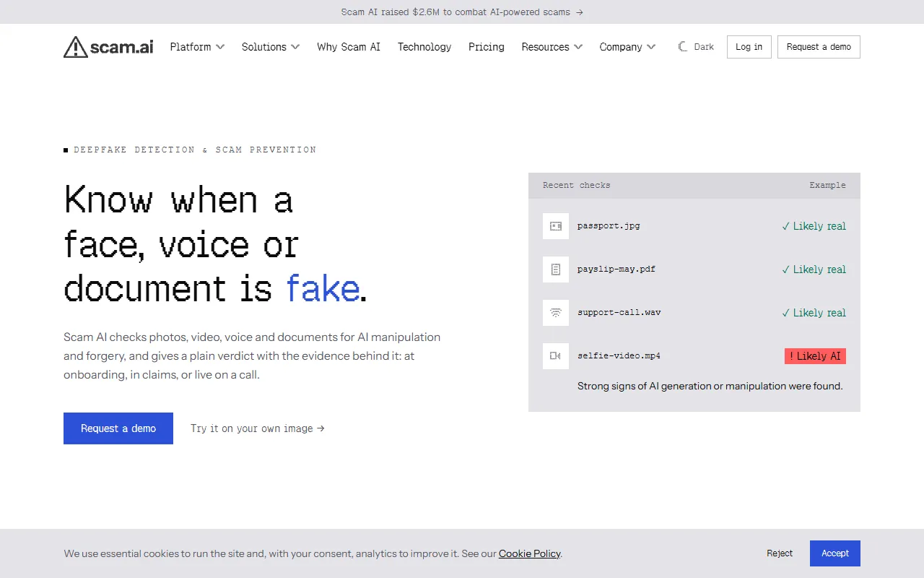924x578 pixels.
Task: Expand the Company dropdown menu
Action: click(627, 47)
